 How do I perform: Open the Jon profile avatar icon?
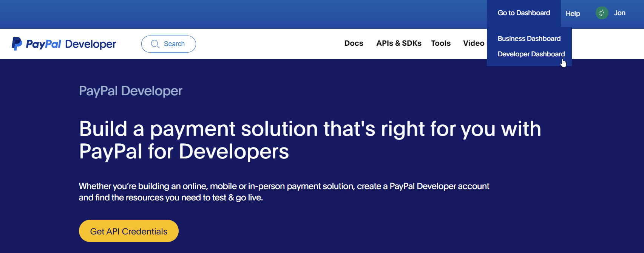(x=602, y=13)
